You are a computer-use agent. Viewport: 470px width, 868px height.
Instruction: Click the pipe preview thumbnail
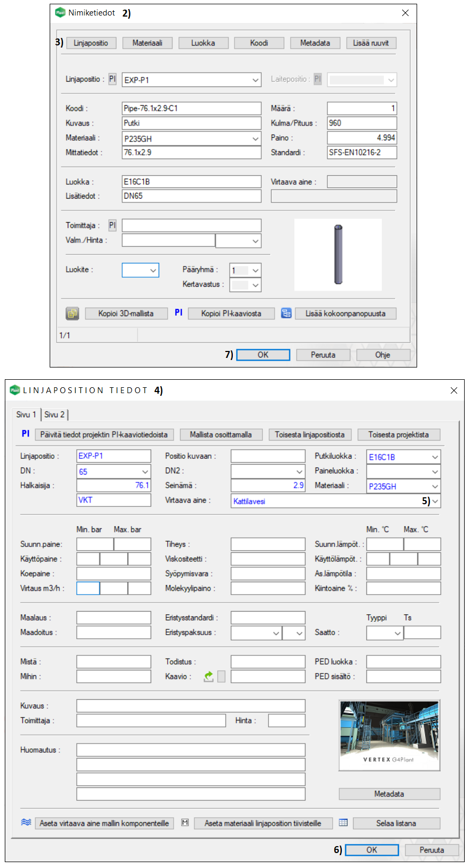coord(338,254)
